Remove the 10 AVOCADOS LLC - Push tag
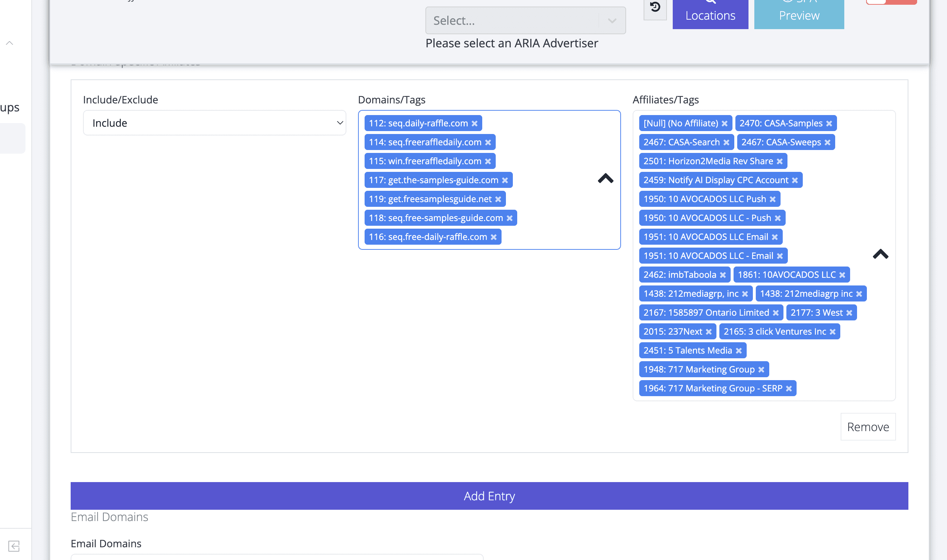Image resolution: width=947 pixels, height=560 pixels. (x=778, y=218)
